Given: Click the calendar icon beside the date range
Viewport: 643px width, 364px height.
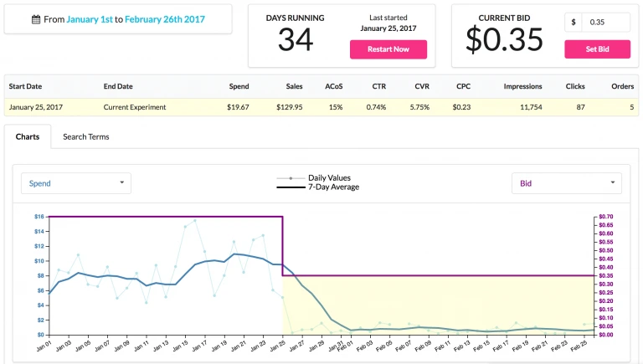Looking at the screenshot, I should point(35,18).
